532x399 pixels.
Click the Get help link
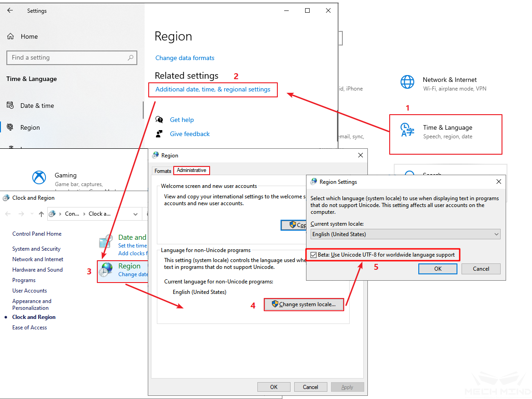[x=181, y=120]
